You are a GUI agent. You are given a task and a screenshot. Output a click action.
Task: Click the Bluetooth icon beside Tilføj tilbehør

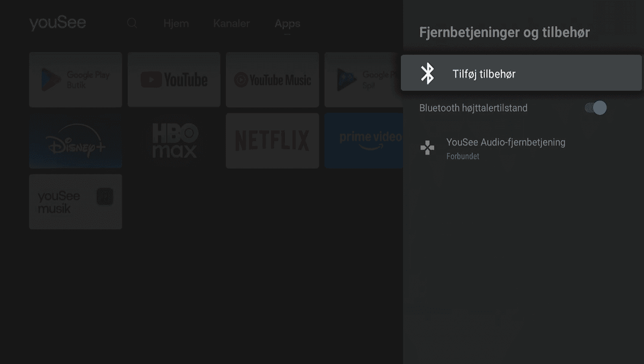click(427, 74)
